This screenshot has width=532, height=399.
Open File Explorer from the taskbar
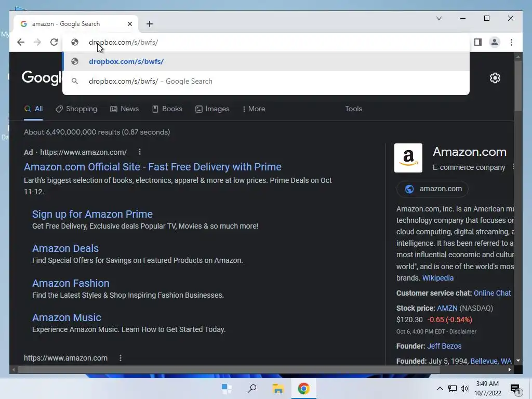coord(278,389)
